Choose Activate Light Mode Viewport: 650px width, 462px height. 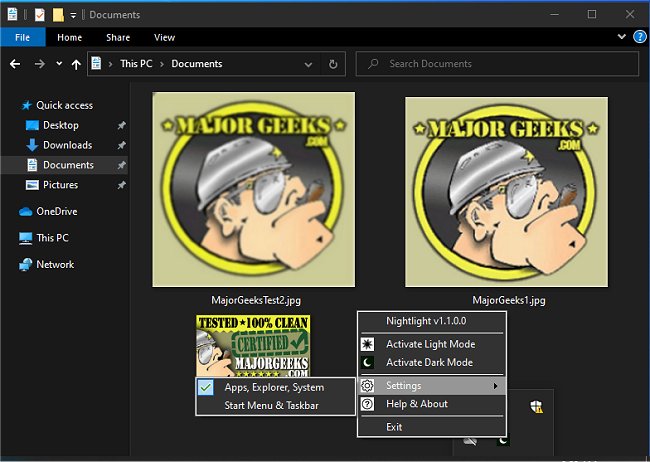(x=430, y=344)
